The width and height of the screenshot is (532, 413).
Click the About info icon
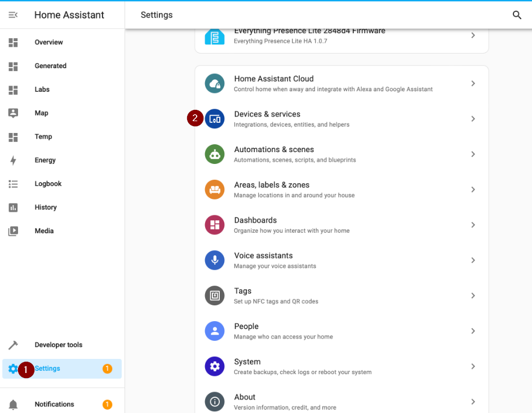215,402
